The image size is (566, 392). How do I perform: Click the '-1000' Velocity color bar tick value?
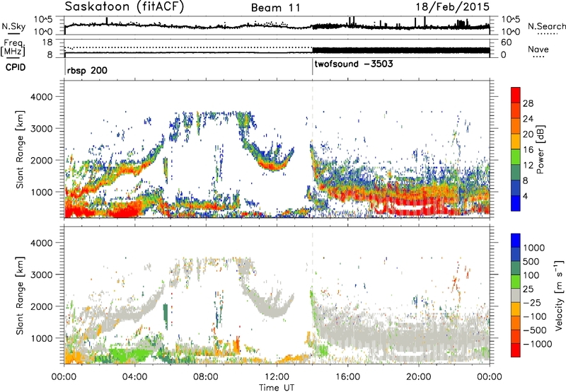point(537,344)
